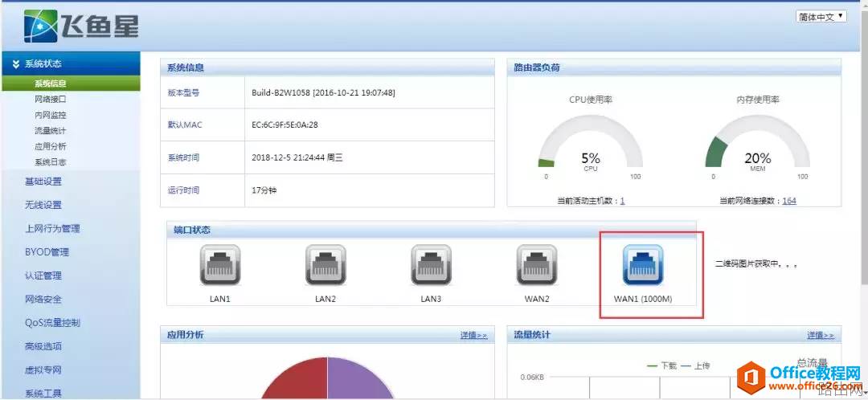Open 流量统计 in the sidebar

[x=51, y=131]
